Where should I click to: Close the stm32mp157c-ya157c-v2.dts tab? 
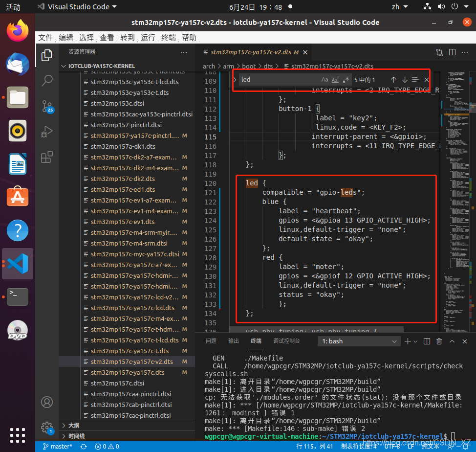click(305, 52)
